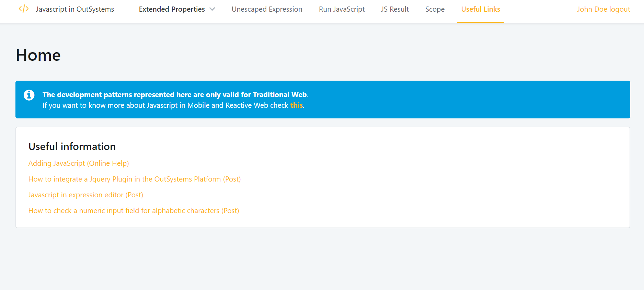
Task: Click the Javascript in OutSystems app title
Action: point(75,9)
